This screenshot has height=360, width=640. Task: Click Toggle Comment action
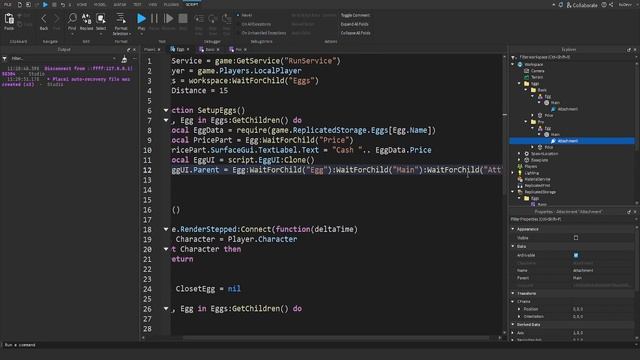pyautogui.click(x=355, y=15)
